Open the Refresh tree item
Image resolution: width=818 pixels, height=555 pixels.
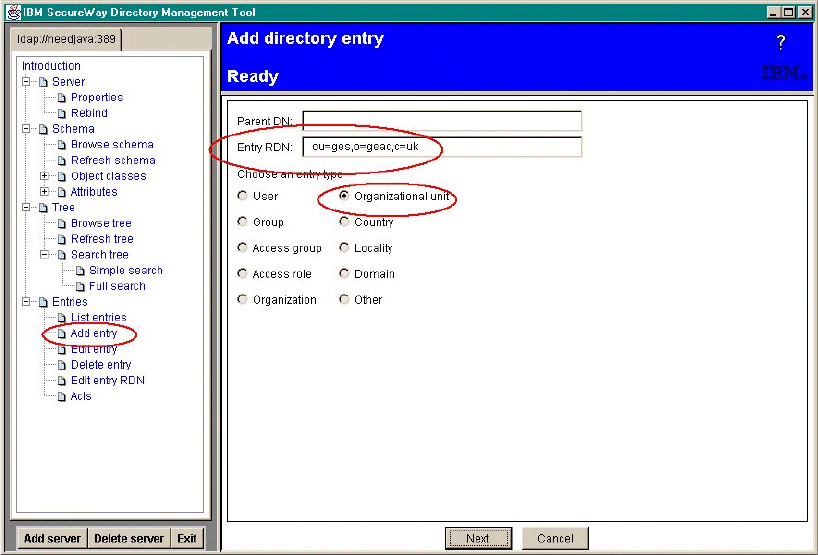102,239
